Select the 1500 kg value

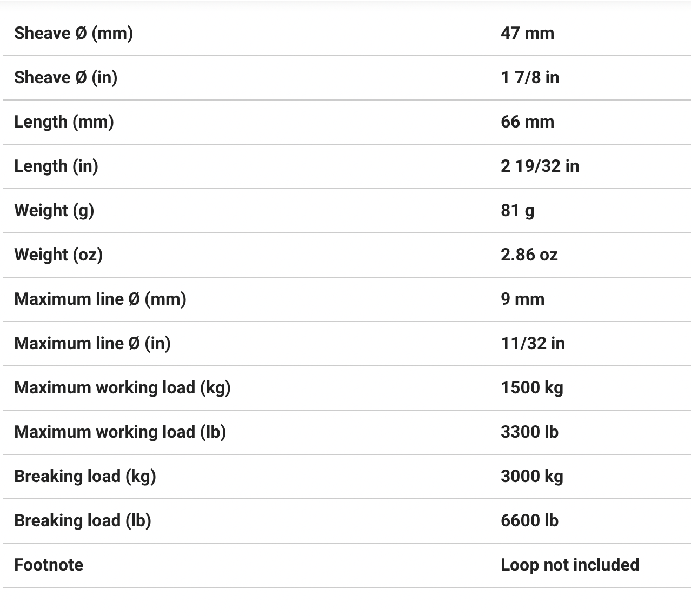point(531,387)
